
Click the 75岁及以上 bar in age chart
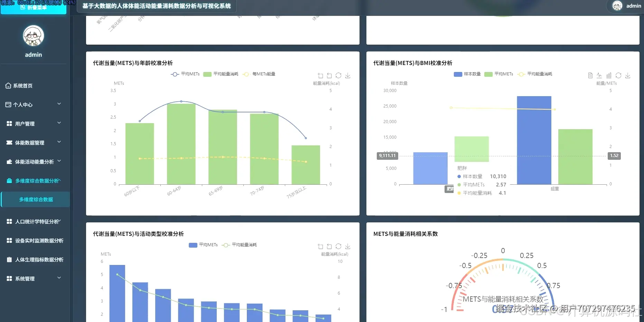tap(306, 165)
